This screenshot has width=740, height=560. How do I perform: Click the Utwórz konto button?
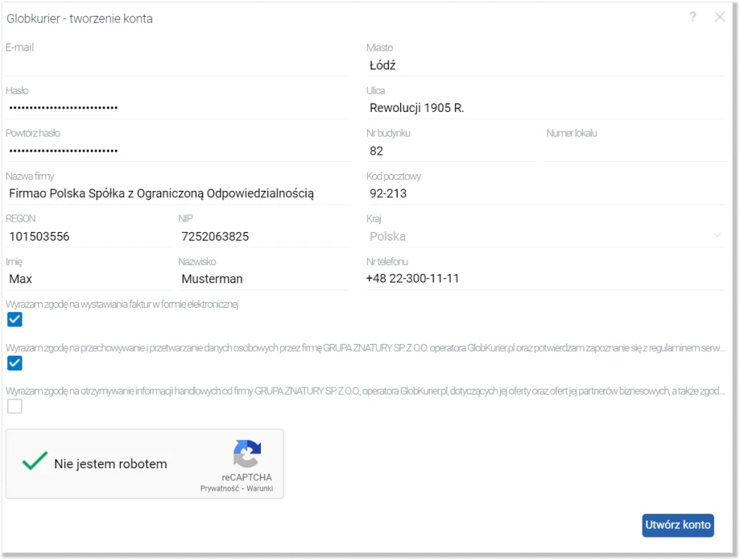click(x=678, y=525)
